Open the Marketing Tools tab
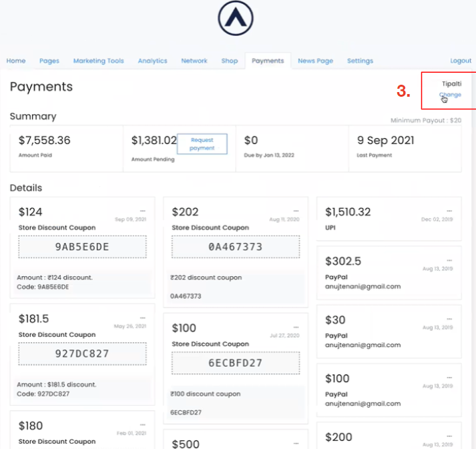This screenshot has width=476, height=449. pos(99,61)
